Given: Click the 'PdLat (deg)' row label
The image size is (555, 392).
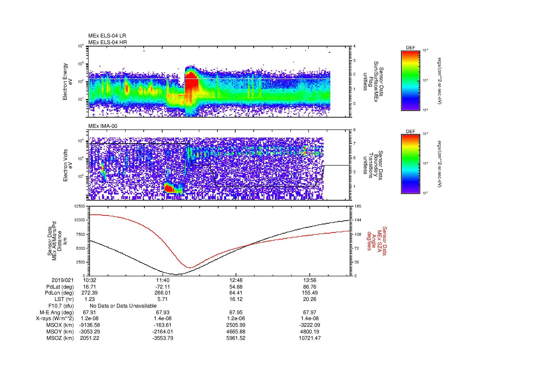Looking at the screenshot, I should tap(60, 287).
